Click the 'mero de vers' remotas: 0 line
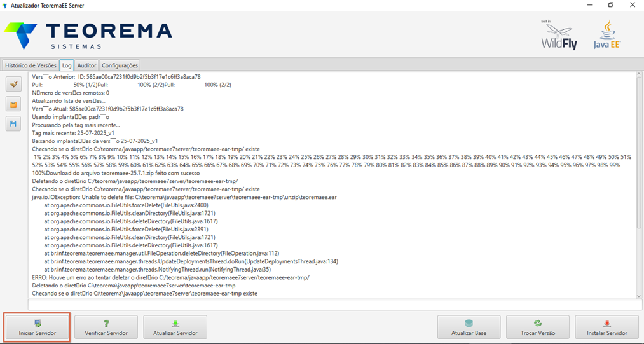644x344 pixels. point(71,93)
